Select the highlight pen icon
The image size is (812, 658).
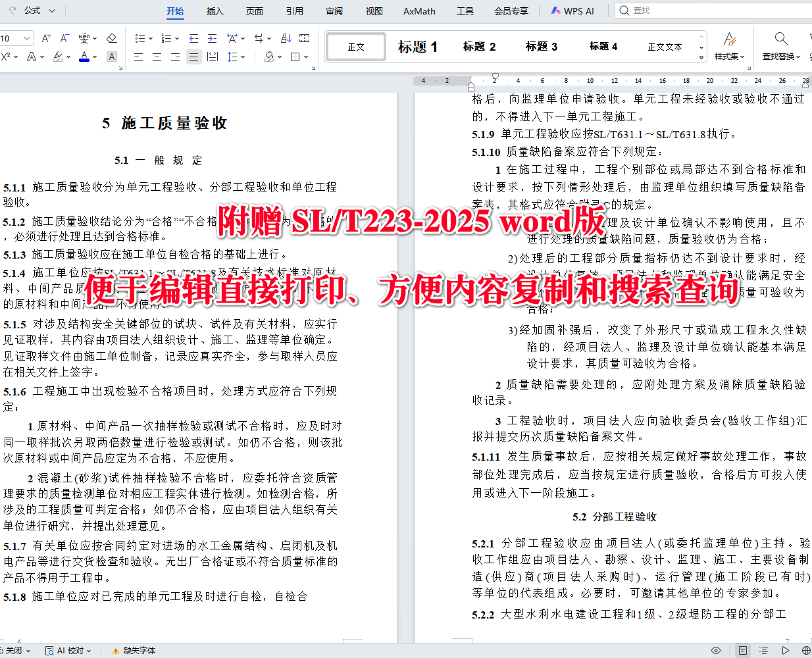(58, 57)
